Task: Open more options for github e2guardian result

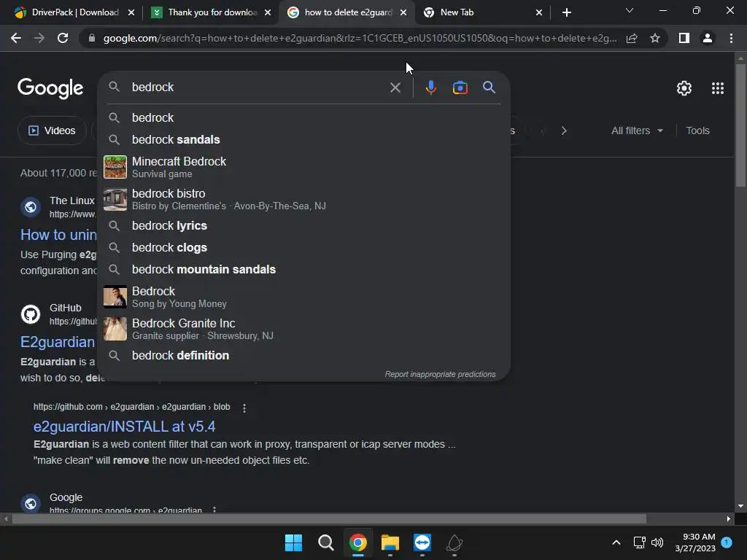Action: coord(244,408)
